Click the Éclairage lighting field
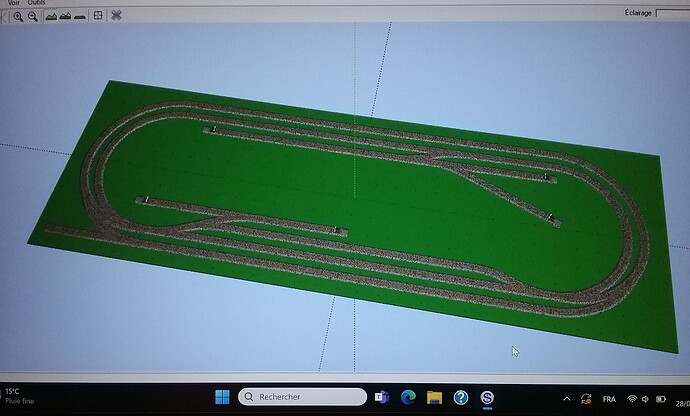690x416 pixels. (x=672, y=13)
